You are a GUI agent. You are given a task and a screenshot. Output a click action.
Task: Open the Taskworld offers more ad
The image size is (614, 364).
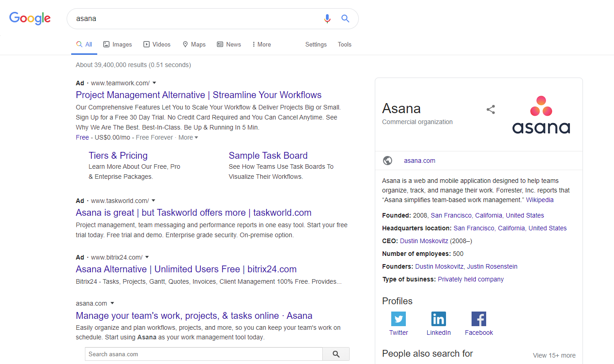pos(194,213)
